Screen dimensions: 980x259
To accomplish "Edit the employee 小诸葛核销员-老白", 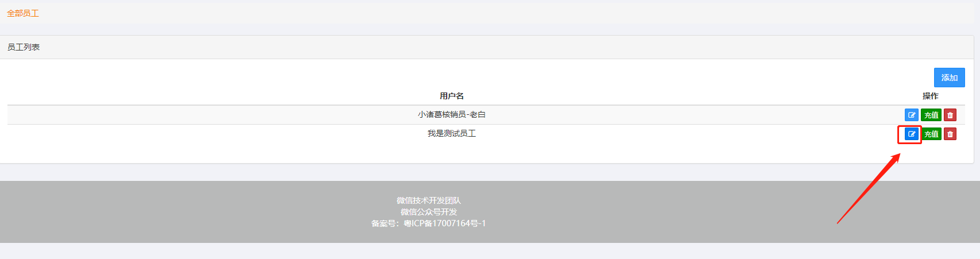I will (912, 115).
